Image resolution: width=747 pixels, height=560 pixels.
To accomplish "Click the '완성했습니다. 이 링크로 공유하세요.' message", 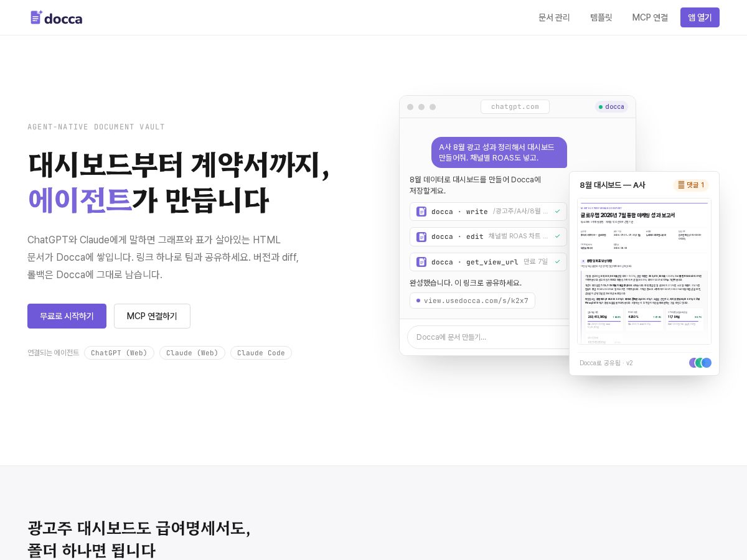I will coord(466,282).
